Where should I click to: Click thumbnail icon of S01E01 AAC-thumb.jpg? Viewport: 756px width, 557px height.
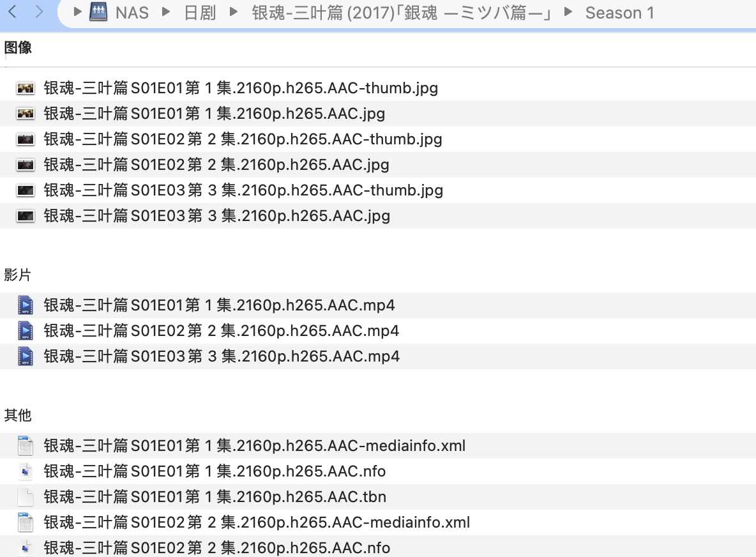click(x=26, y=88)
